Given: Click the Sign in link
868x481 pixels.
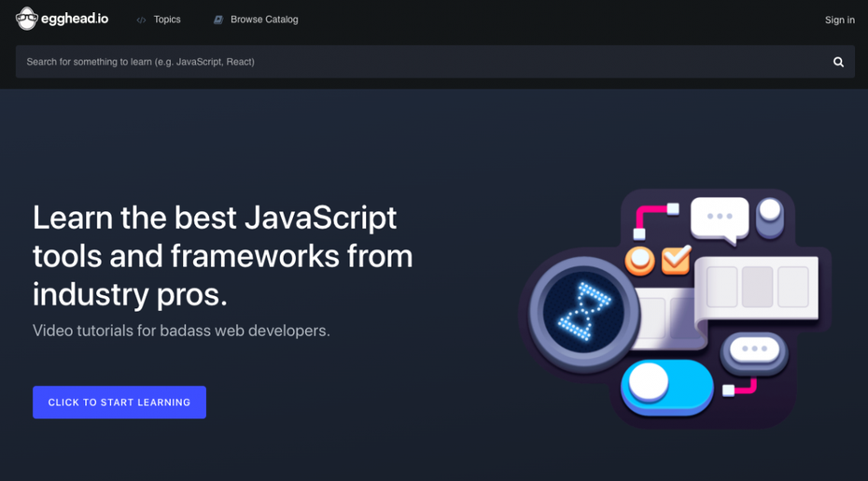Looking at the screenshot, I should (x=839, y=20).
